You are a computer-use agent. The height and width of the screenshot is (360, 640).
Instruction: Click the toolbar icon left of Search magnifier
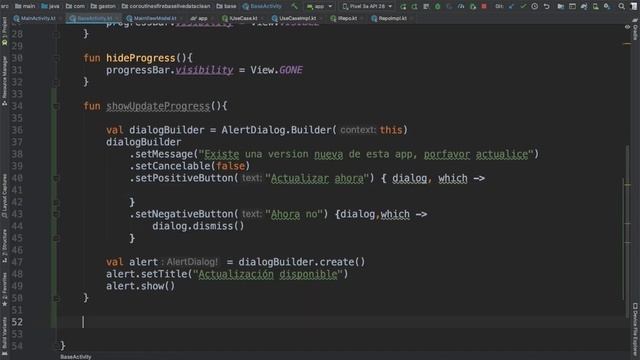click(x=607, y=6)
